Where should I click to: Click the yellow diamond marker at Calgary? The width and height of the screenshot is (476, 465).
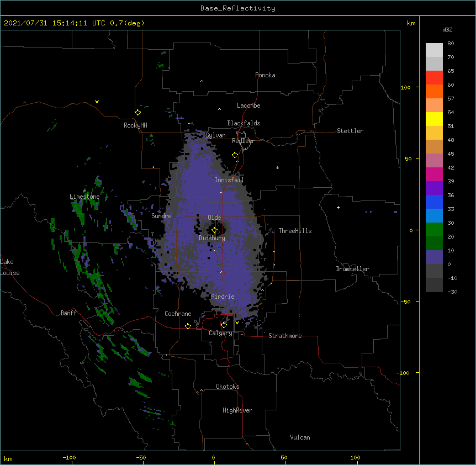coord(224,325)
